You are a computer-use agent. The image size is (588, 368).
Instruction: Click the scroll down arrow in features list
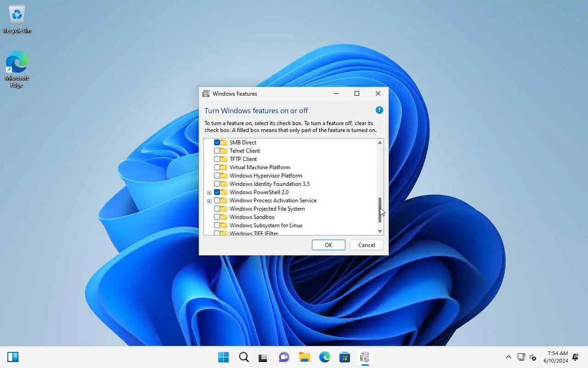coord(380,231)
